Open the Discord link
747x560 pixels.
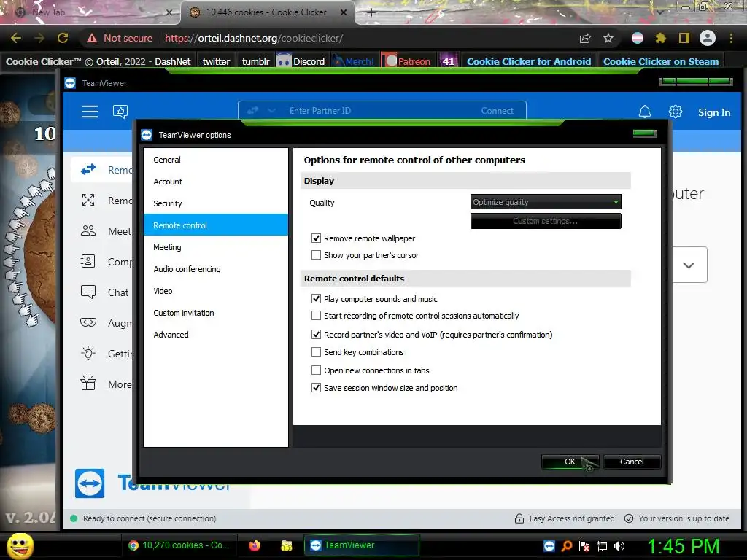click(x=309, y=61)
